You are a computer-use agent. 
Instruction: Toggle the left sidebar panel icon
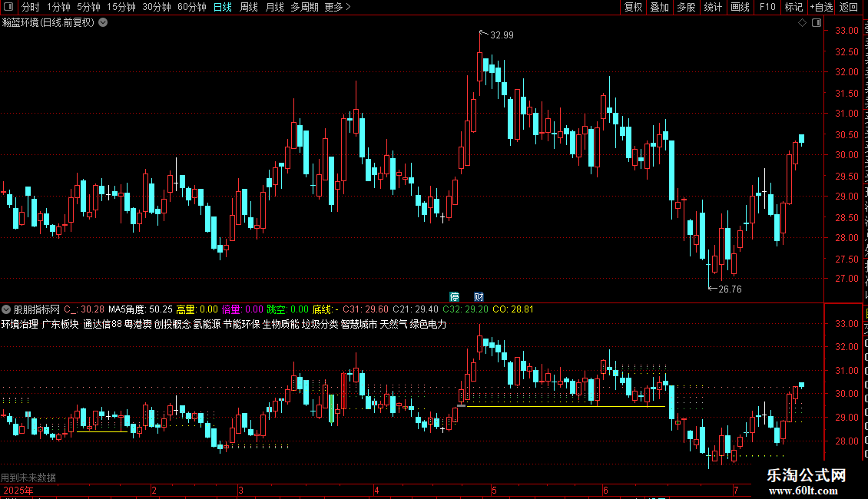8,7
